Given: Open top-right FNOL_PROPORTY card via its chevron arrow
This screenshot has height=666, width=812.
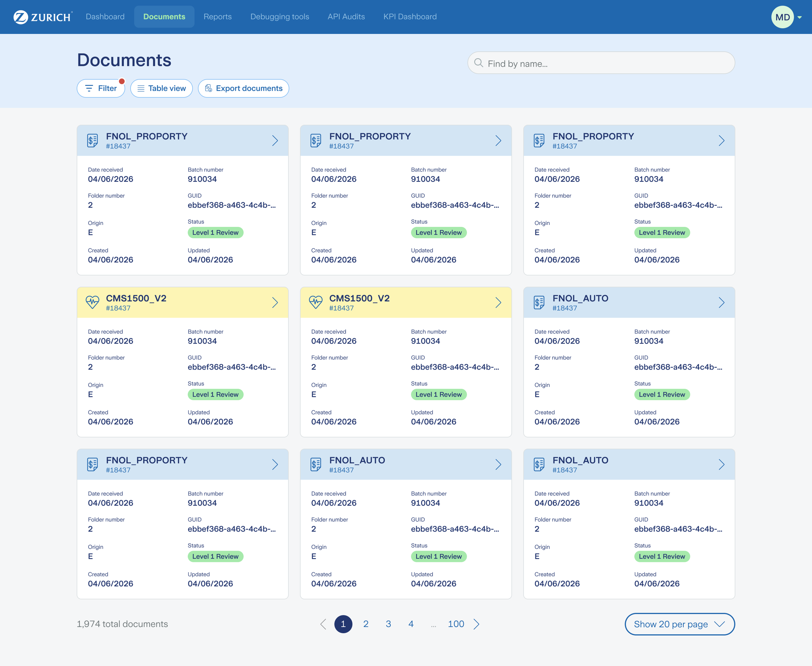Looking at the screenshot, I should pos(721,140).
